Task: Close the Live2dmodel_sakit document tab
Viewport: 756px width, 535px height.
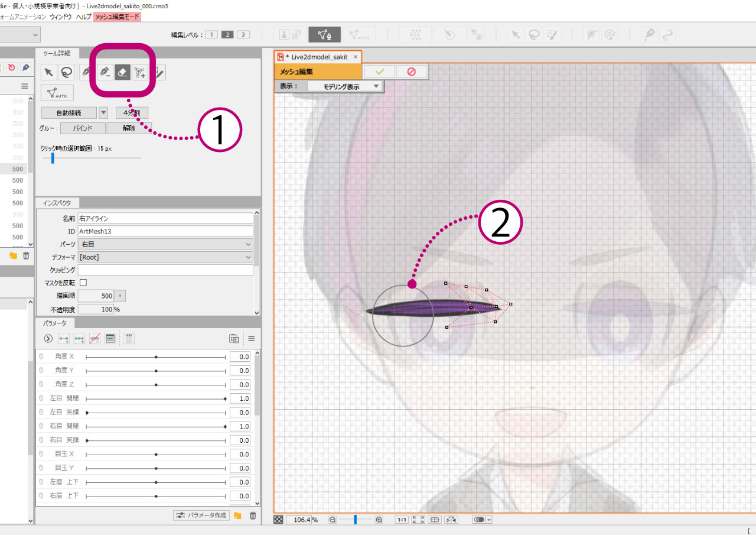Action: 355,57
